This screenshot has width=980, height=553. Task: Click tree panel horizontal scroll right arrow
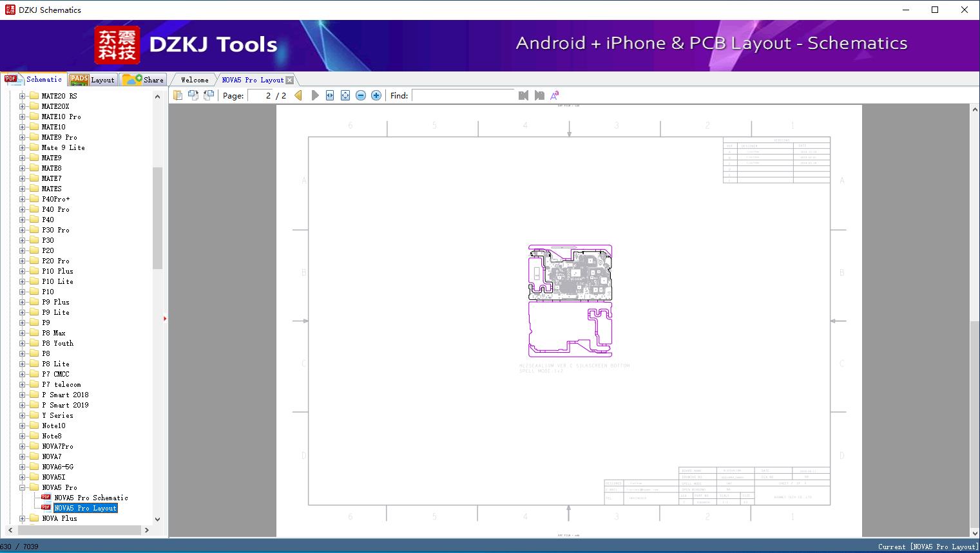coord(147,530)
